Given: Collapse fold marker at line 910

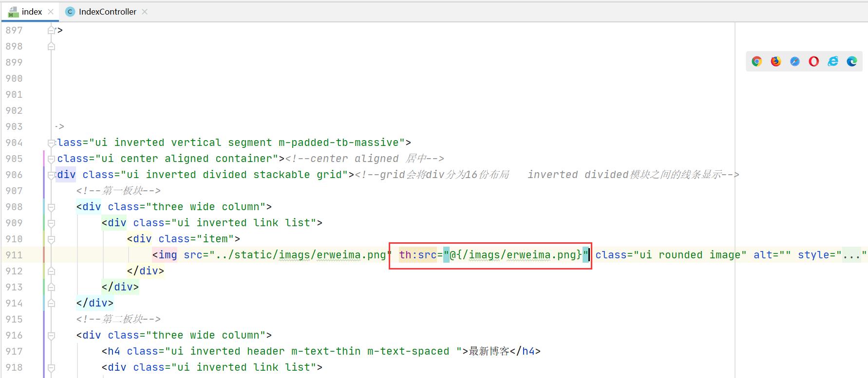Looking at the screenshot, I should pyautogui.click(x=51, y=239).
